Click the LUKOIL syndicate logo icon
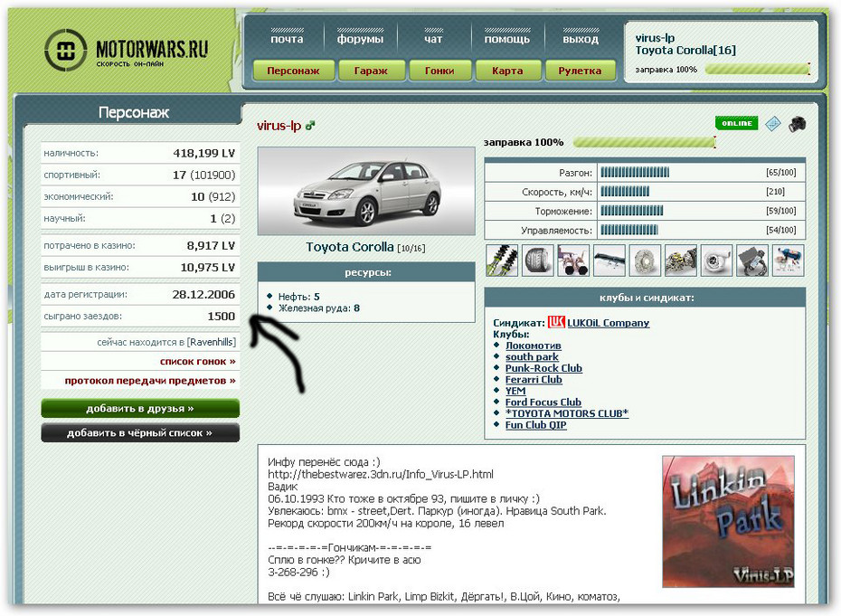This screenshot has height=616, width=841. coord(556,322)
